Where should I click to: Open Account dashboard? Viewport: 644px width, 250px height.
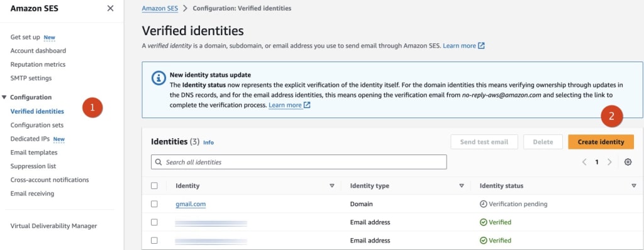coord(38,51)
